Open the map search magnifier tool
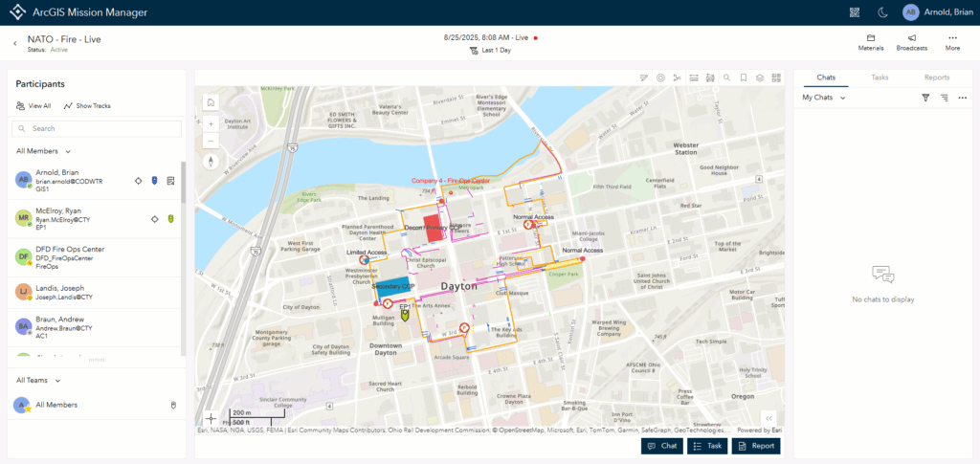Viewport: 980px width, 464px height. point(727,78)
